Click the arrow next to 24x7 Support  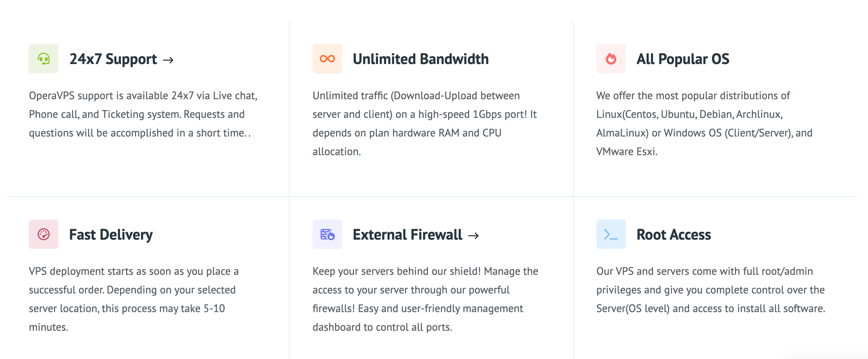pos(168,60)
